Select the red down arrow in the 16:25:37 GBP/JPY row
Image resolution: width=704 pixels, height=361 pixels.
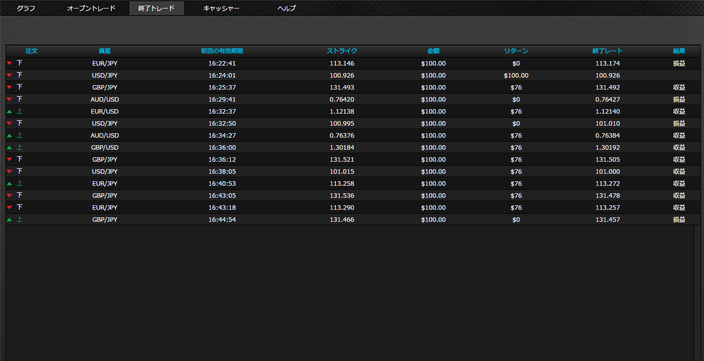9,88
